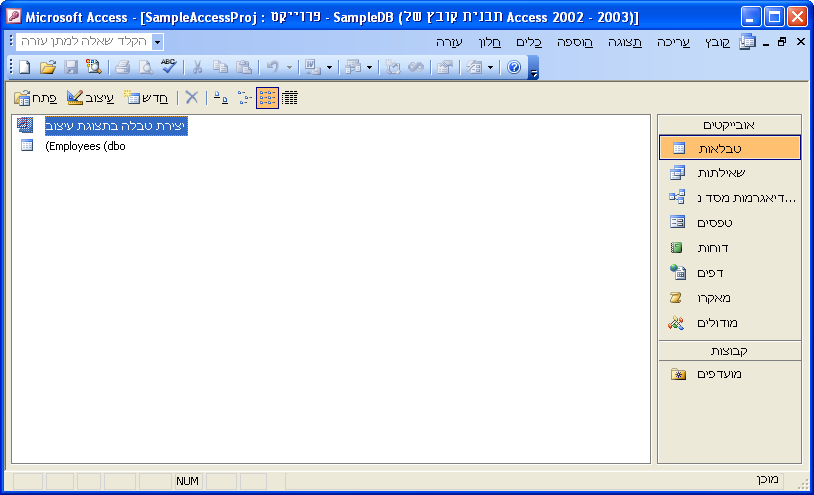Open the help question box dropdown arrow
The width and height of the screenshot is (814, 495).
tap(157, 42)
